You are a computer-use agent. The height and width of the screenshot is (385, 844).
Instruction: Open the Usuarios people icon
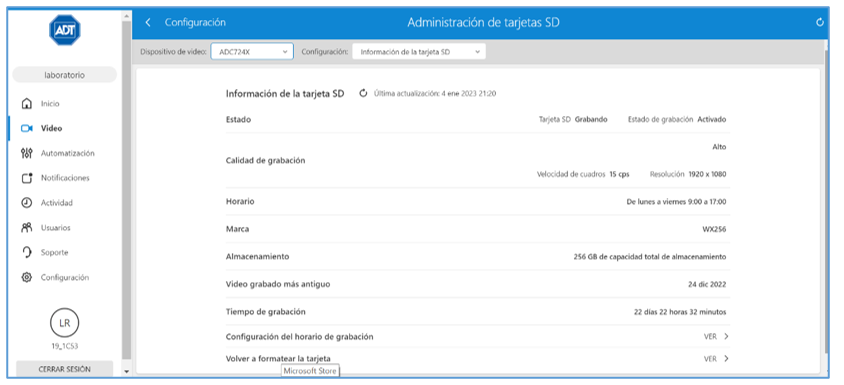coord(26,227)
